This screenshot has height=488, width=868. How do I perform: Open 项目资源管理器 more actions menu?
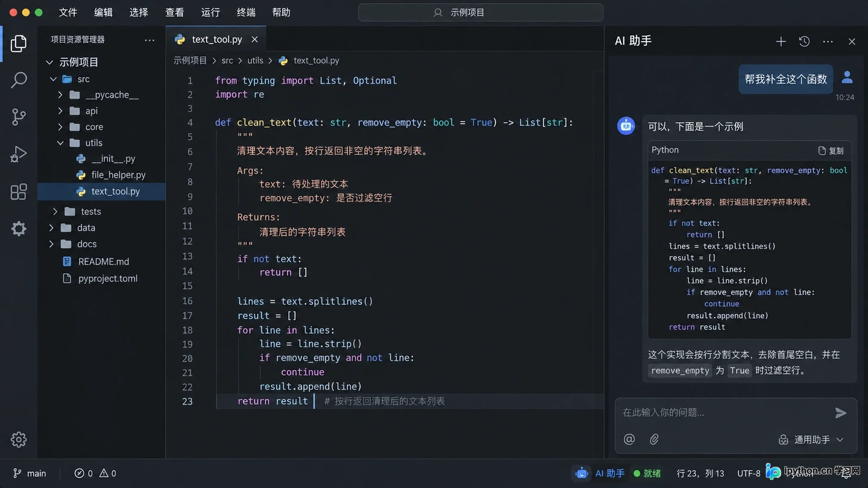[x=149, y=40]
